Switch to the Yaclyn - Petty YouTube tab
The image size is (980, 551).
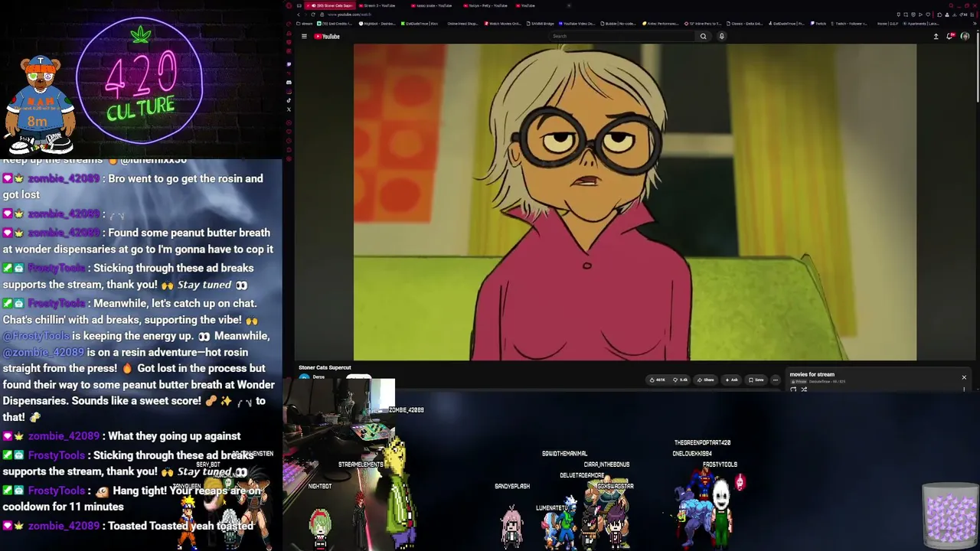(x=487, y=5)
